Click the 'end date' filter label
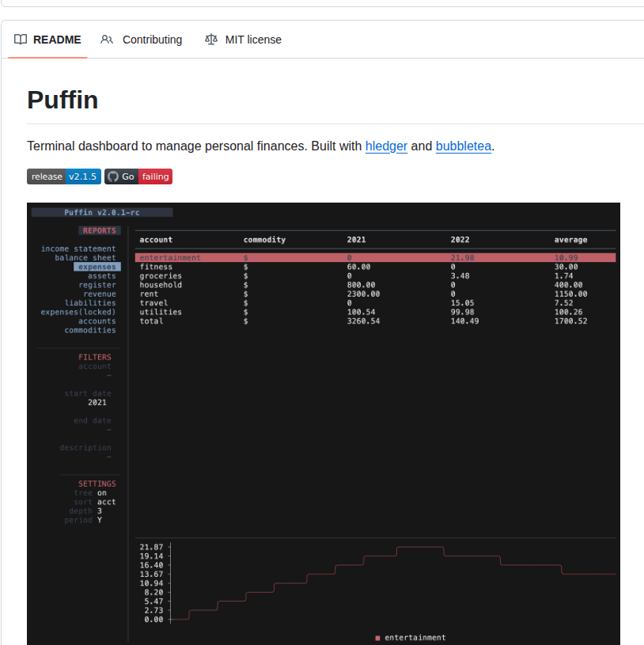 [93, 420]
